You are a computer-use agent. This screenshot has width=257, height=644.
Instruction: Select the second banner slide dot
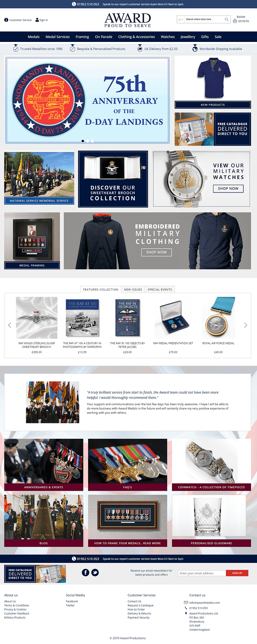[x=87, y=141]
